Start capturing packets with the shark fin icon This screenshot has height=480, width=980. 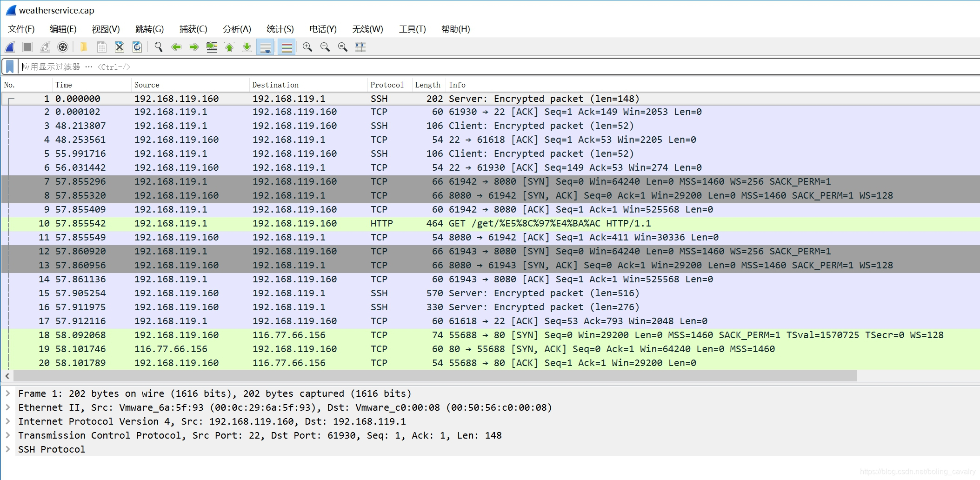[x=10, y=47]
